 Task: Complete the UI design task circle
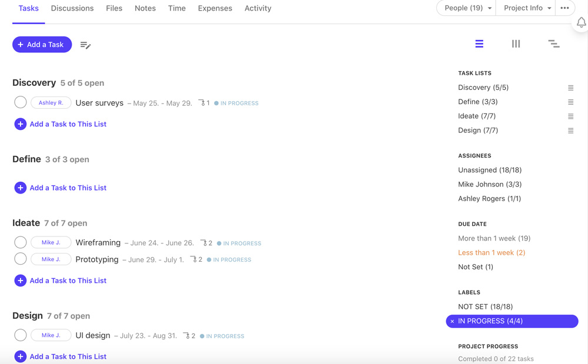(20, 335)
